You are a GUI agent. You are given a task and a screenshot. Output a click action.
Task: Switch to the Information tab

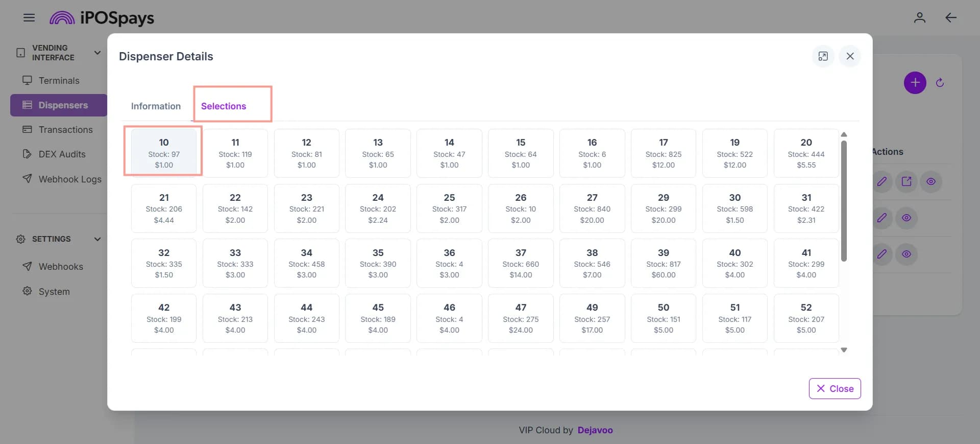pos(156,106)
